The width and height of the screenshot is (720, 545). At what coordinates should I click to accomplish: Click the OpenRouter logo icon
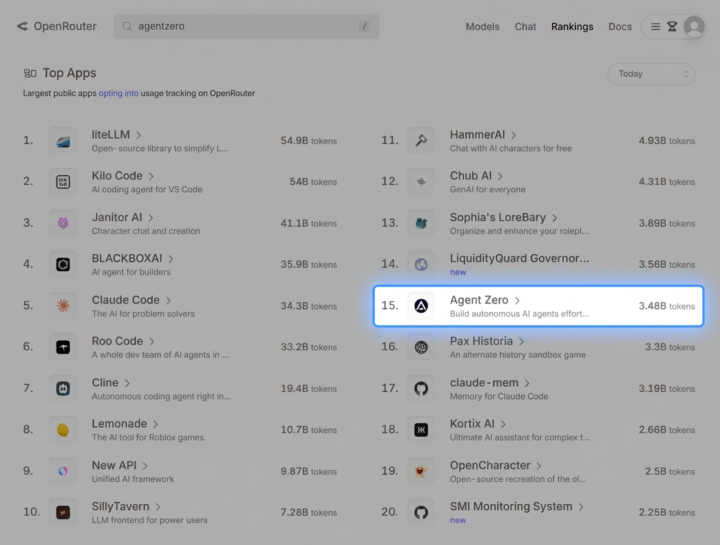[x=22, y=26]
